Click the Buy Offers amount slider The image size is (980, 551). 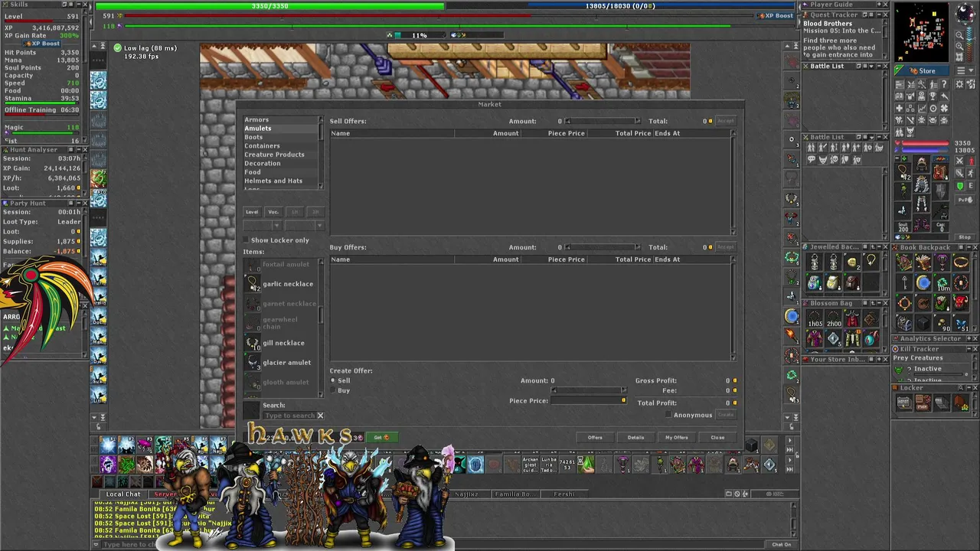pos(603,247)
